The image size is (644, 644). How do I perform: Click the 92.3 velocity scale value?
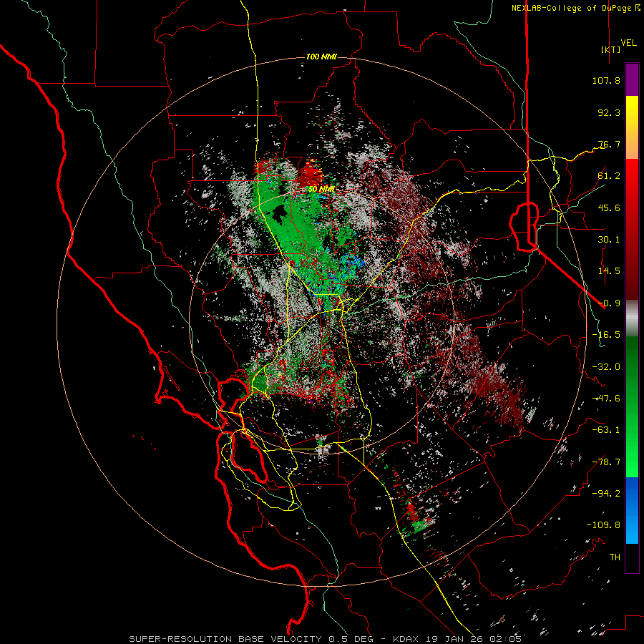coord(609,112)
